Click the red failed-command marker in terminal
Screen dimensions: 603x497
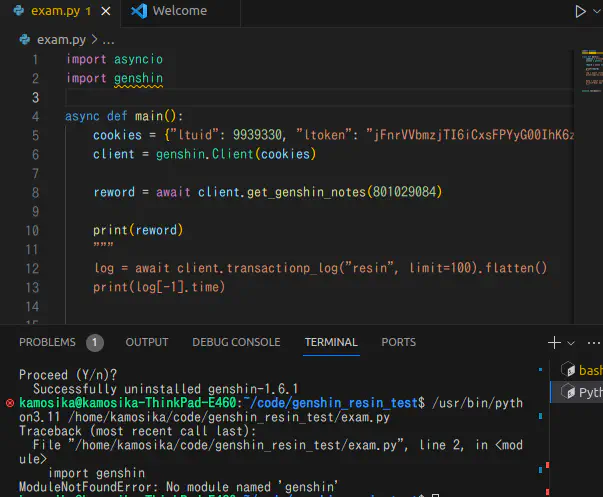[x=10, y=403]
